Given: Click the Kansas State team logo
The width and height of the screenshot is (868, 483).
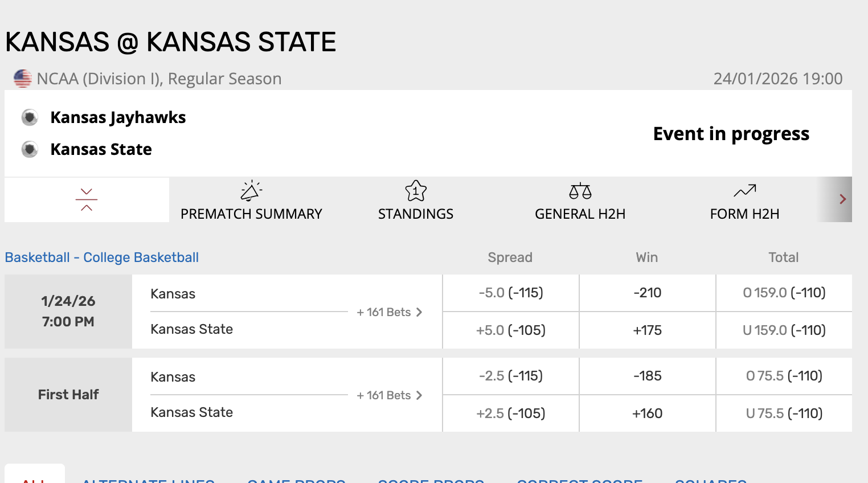Looking at the screenshot, I should coord(30,149).
